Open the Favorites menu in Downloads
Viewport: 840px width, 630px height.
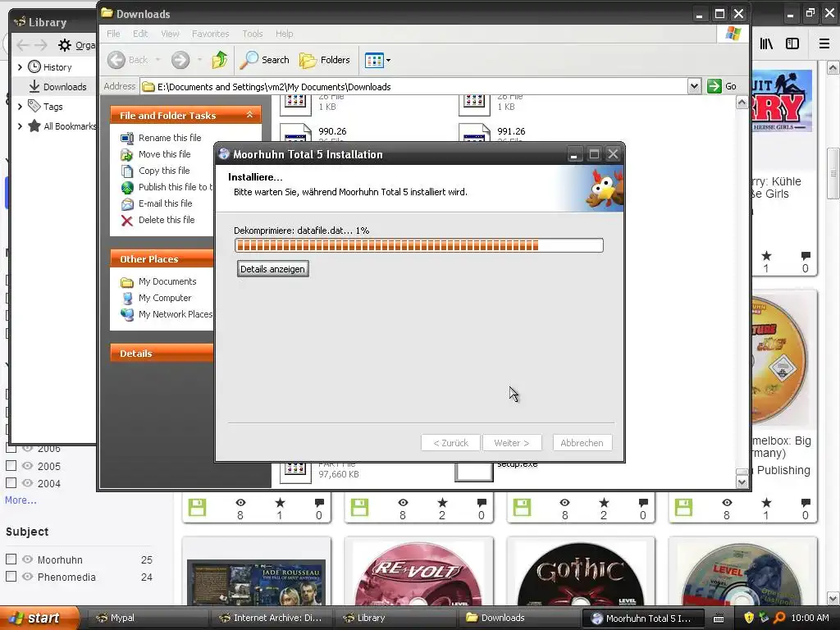211,34
